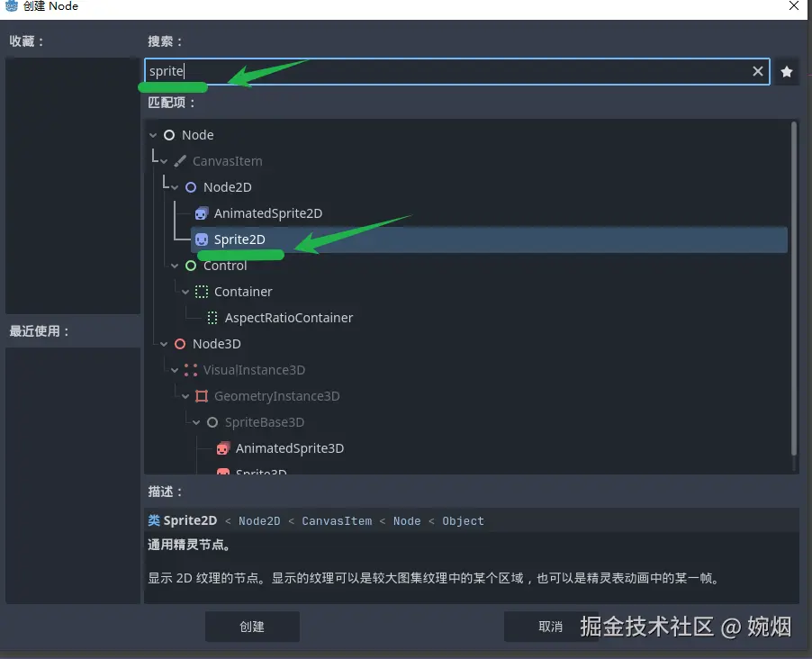Click the AnimatedSprite2D node icon
This screenshot has width=812, height=659.
pyautogui.click(x=200, y=213)
